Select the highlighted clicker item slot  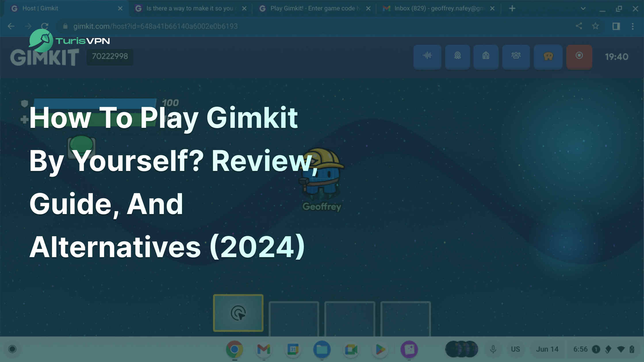238,313
